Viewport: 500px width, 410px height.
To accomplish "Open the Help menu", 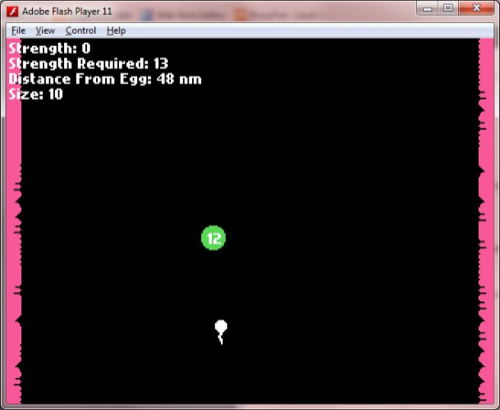I will tap(116, 31).
